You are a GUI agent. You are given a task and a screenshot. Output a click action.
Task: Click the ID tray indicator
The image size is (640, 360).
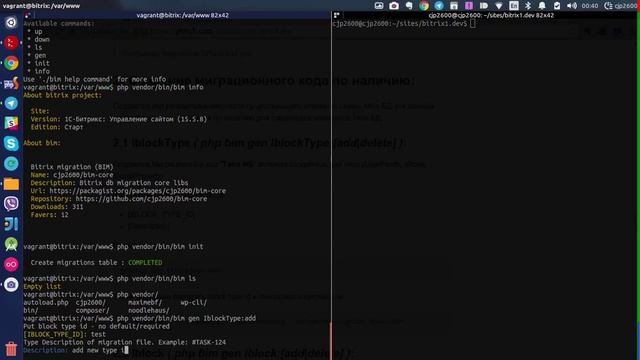click(x=484, y=6)
